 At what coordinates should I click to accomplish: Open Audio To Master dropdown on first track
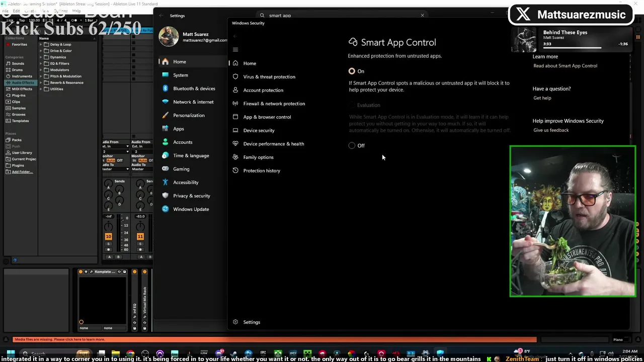click(x=116, y=169)
